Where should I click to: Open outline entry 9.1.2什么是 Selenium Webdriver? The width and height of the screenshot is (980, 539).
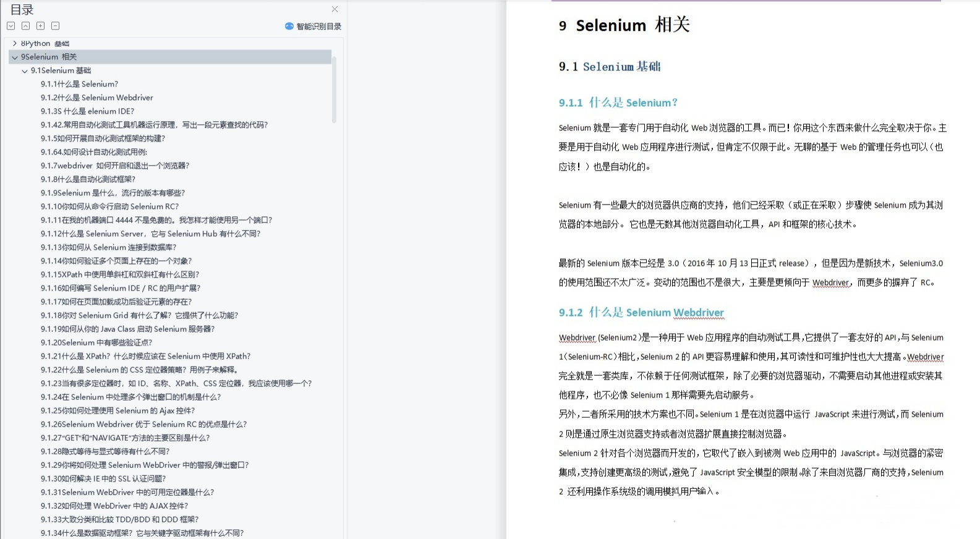[97, 98]
